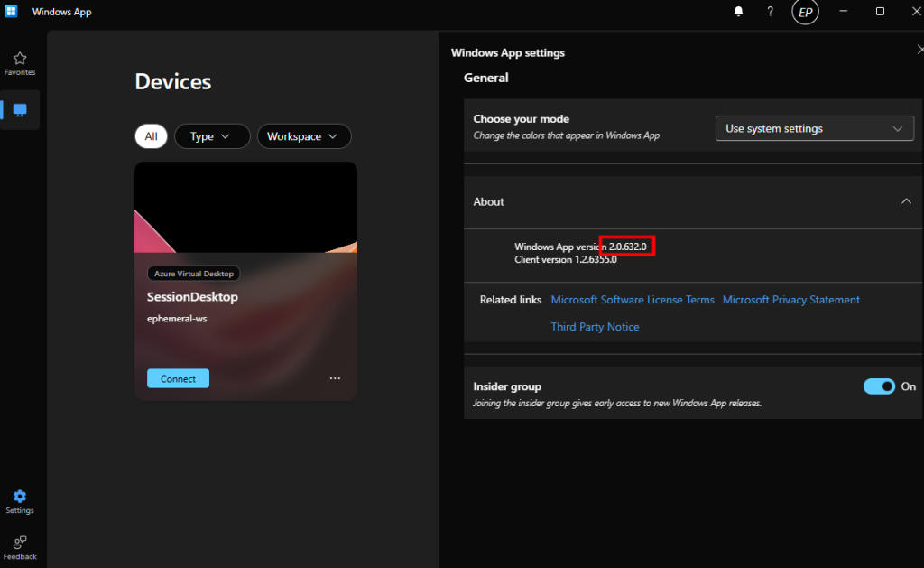Open Favorites in the sidebar
This screenshot has height=568, width=924.
pyautogui.click(x=20, y=64)
